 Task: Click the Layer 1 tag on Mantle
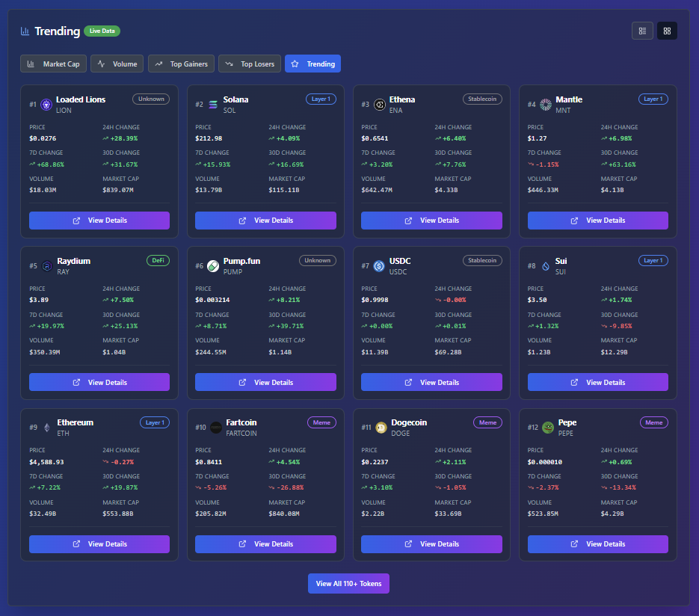pos(653,99)
